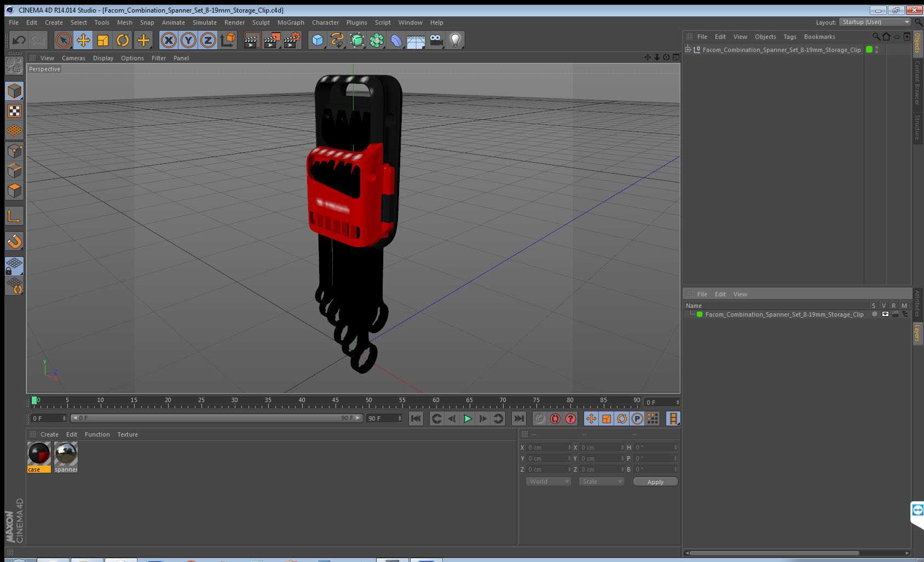Activate the Move tool
Screen dimensions: 924x562
(83, 40)
